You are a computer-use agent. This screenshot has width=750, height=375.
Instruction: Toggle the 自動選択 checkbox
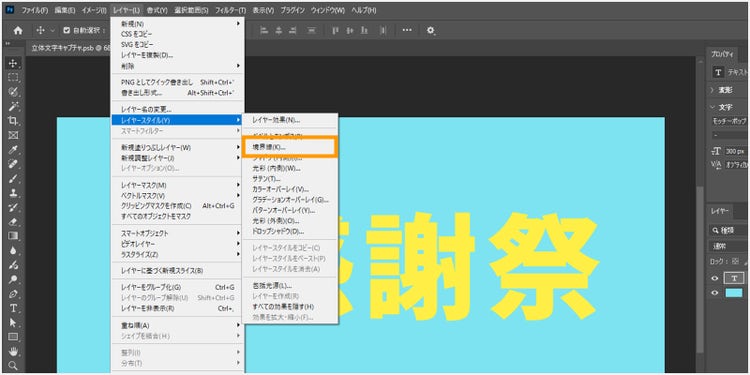click(67, 30)
